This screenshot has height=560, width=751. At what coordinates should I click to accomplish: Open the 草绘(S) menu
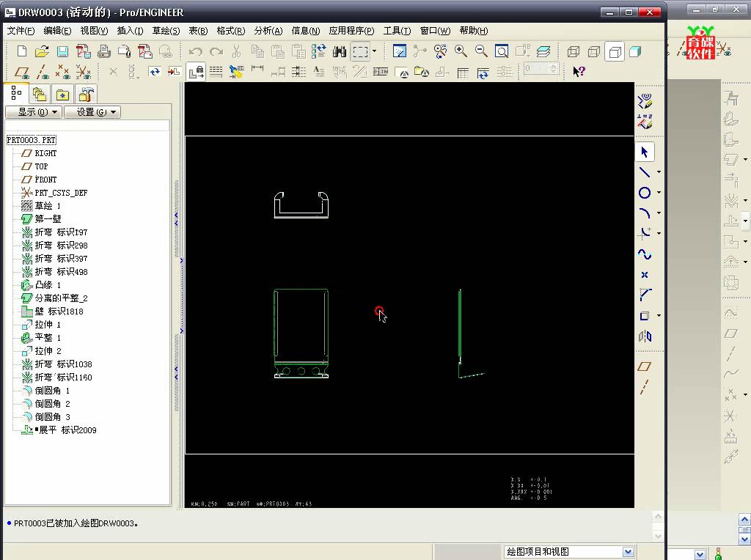point(166,31)
